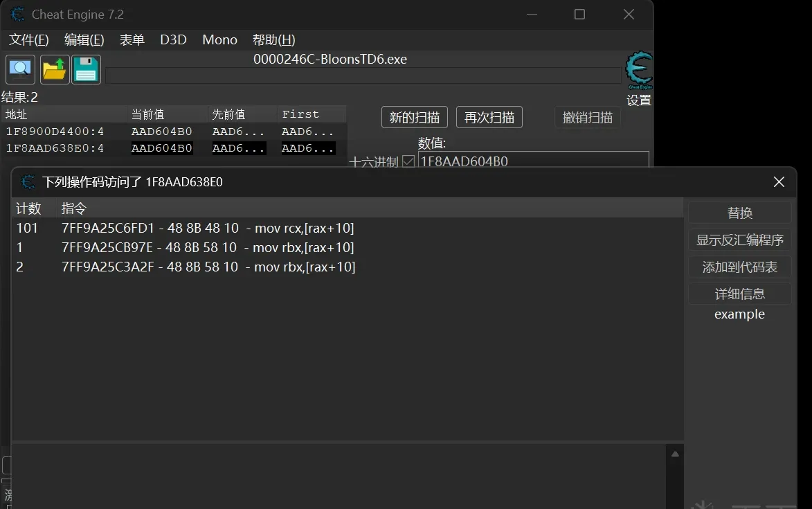The height and width of the screenshot is (509, 812).
Task: Click the 设置 settings label
Action: click(639, 100)
